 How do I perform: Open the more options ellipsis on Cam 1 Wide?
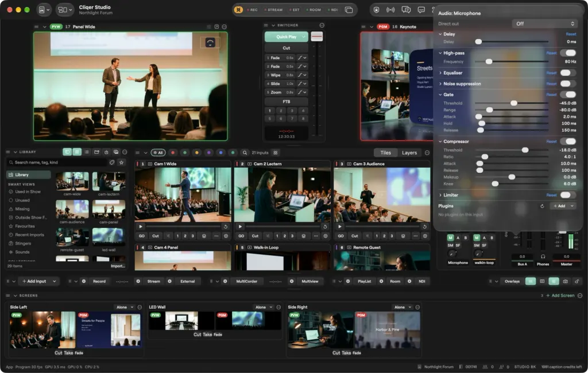tap(216, 236)
